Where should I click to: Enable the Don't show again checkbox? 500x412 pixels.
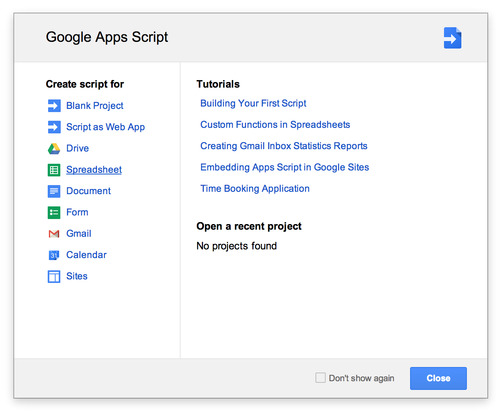pos(320,378)
